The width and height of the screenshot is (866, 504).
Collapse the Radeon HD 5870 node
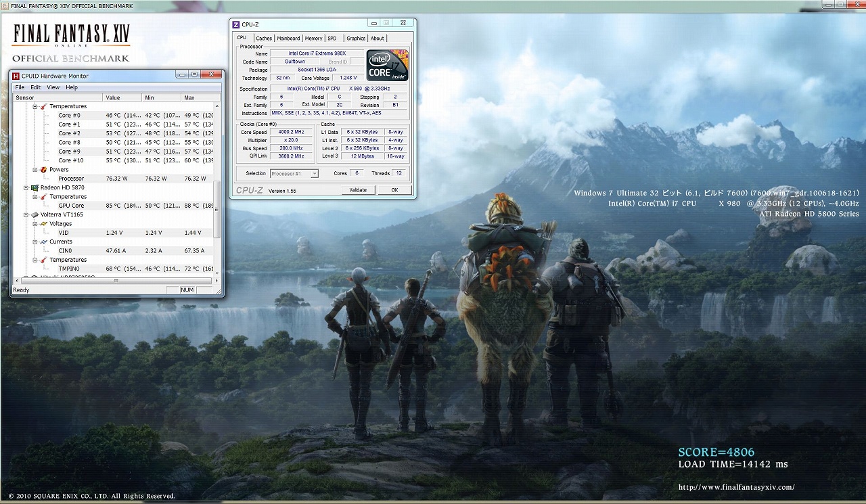26,187
